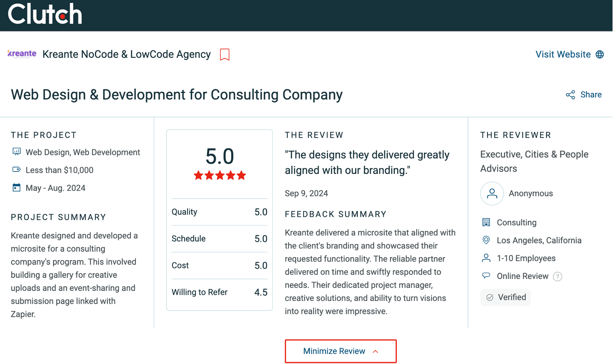
Task: Click the presentation icon beside Web Design
Action: pyautogui.click(x=16, y=152)
